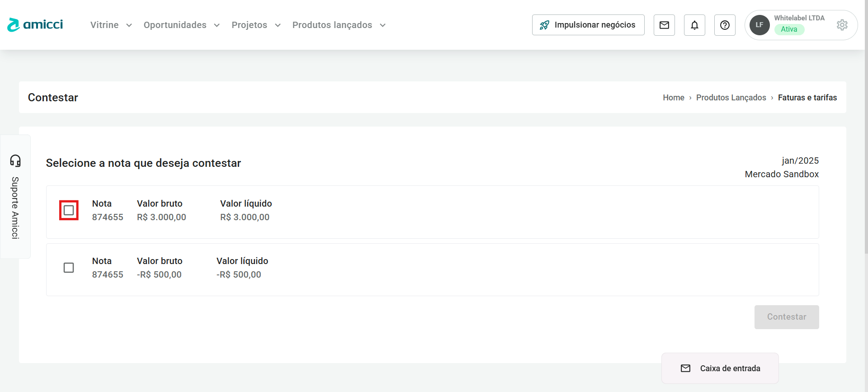Open the help question mark icon
Image resolution: width=868 pixels, height=392 pixels.
(x=725, y=25)
